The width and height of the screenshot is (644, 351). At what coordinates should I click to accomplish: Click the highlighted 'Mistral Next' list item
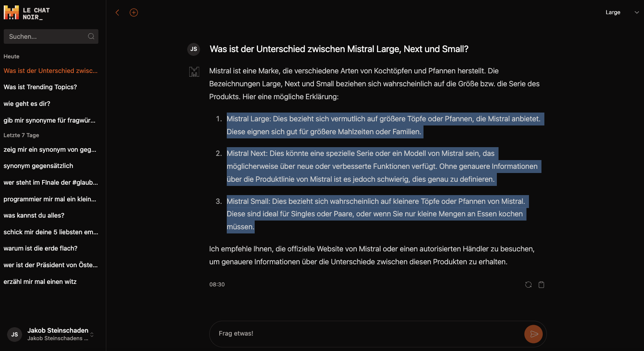coord(383,166)
